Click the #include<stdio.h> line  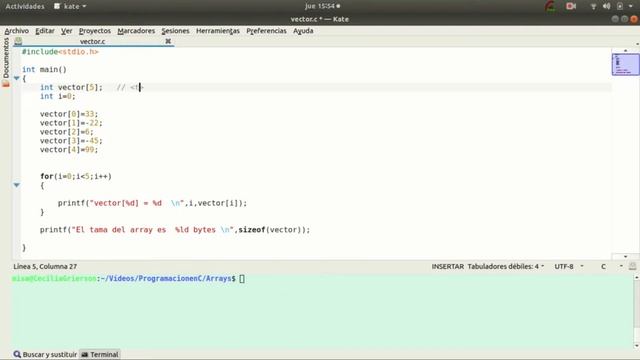point(60,52)
